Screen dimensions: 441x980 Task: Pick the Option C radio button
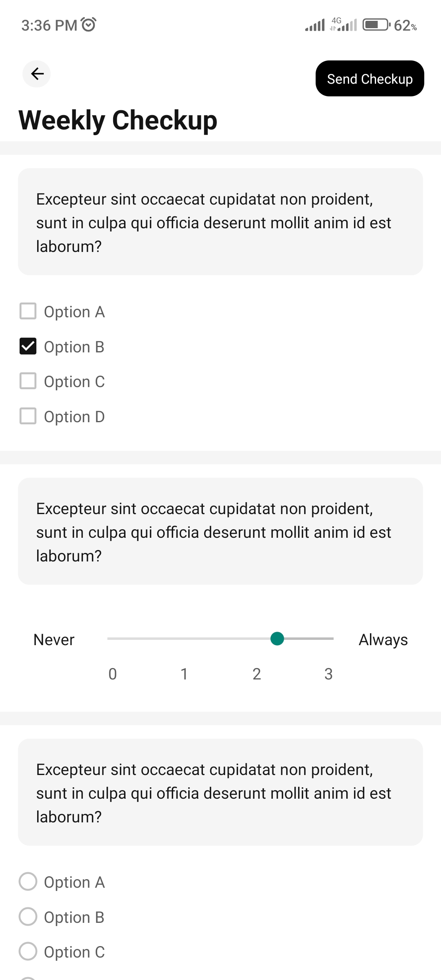[28, 951]
